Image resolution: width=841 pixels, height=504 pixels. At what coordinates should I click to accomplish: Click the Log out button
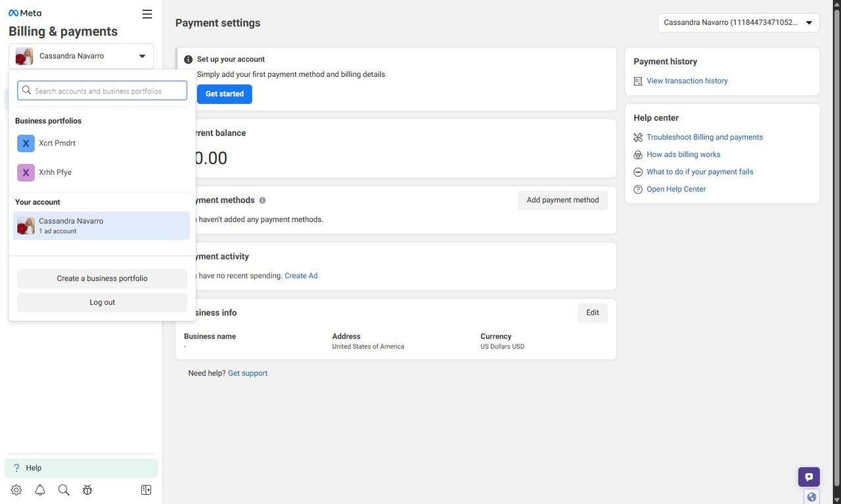pyautogui.click(x=102, y=302)
